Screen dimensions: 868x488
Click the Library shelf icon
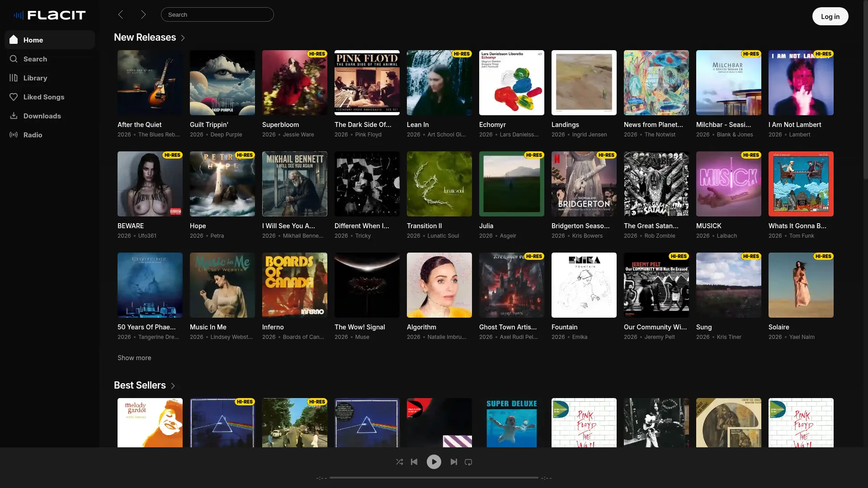(x=14, y=78)
